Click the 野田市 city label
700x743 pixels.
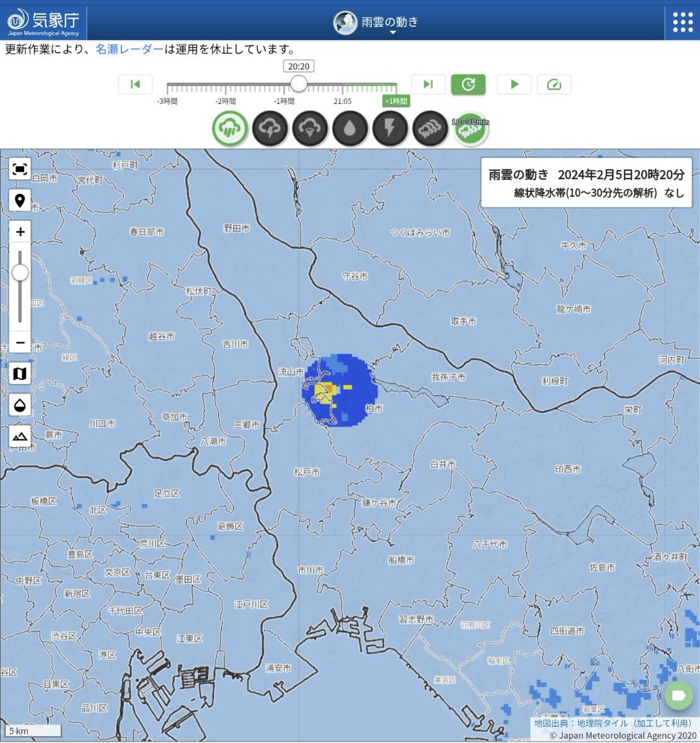click(x=237, y=228)
